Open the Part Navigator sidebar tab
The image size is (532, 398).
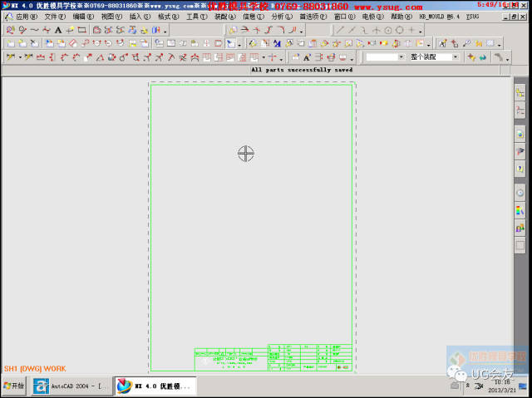(520, 111)
